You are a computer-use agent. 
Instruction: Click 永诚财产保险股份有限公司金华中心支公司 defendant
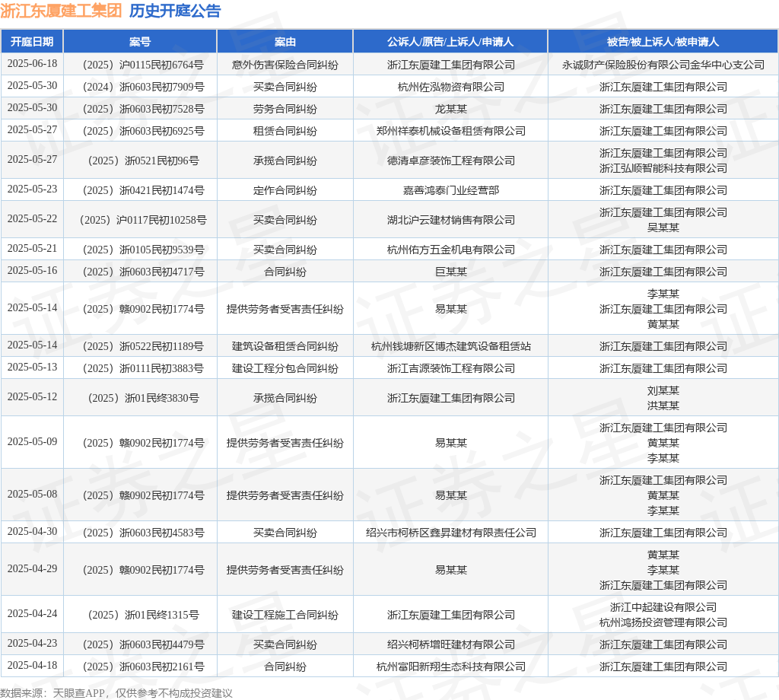(663, 65)
